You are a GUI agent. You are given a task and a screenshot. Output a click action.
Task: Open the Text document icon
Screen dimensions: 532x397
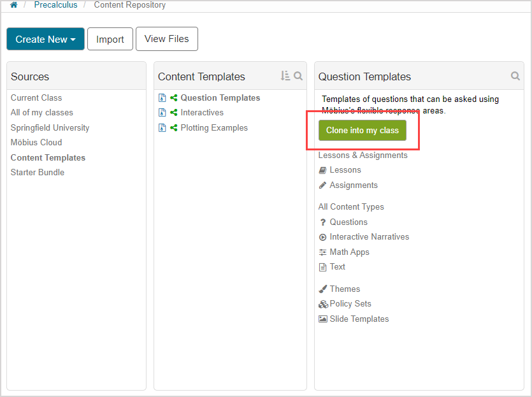[323, 267]
